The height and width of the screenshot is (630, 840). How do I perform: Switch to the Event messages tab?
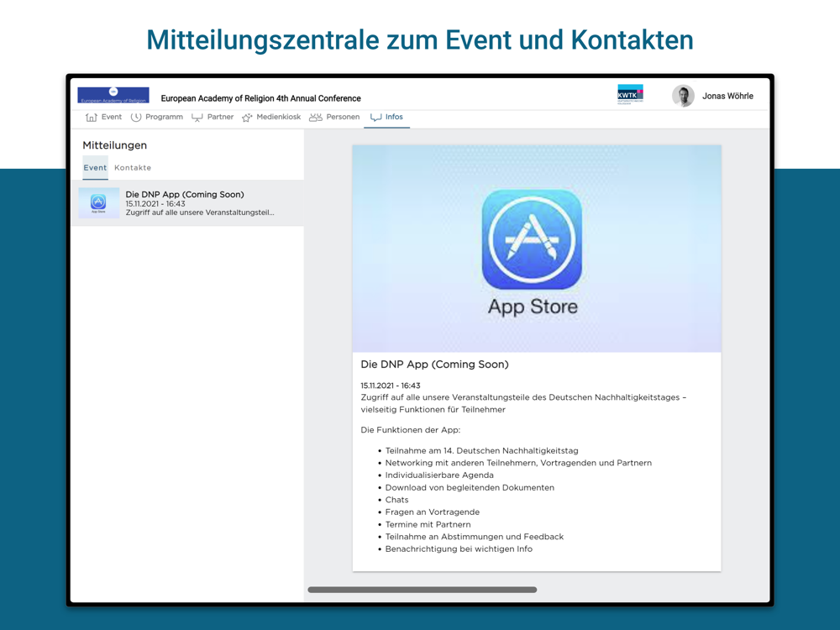pyautogui.click(x=95, y=168)
